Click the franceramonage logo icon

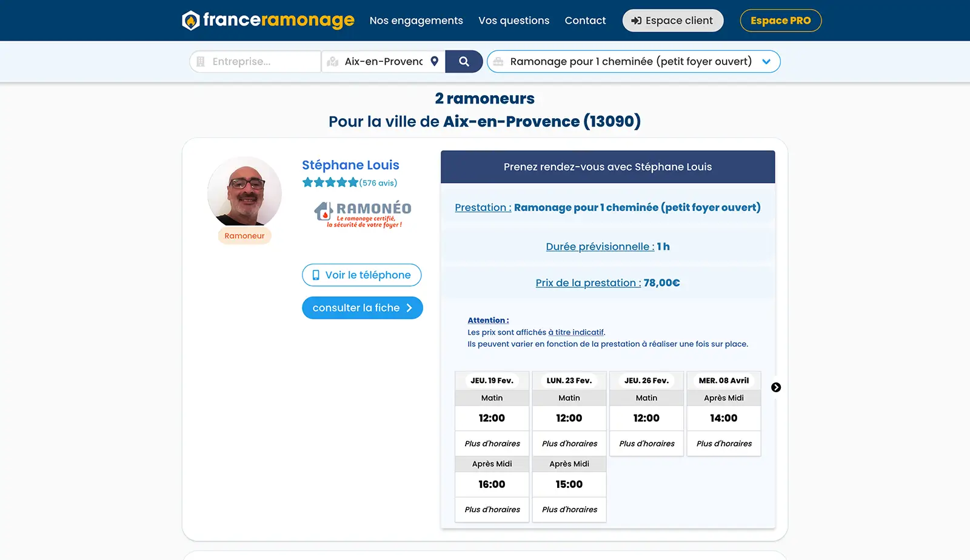point(190,19)
